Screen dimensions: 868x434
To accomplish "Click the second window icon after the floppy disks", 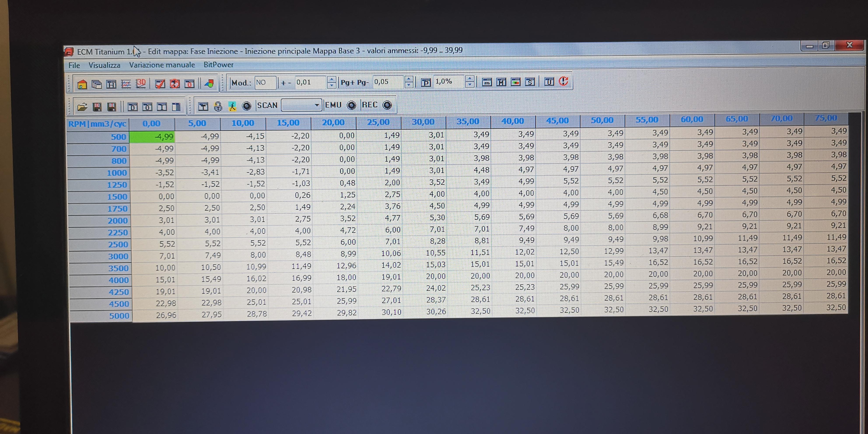I will (147, 107).
